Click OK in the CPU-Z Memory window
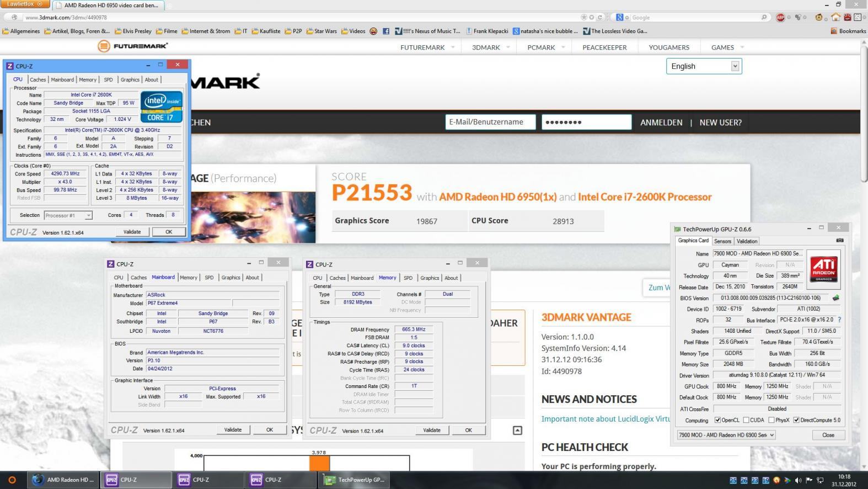 (x=468, y=430)
